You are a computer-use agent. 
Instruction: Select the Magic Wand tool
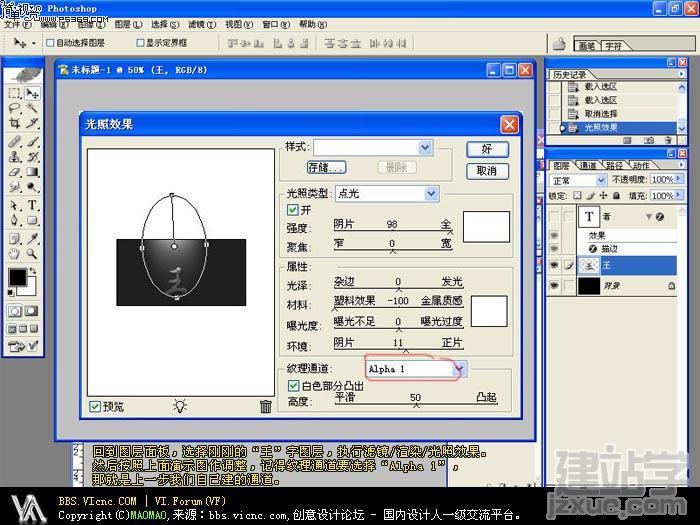click(32, 108)
